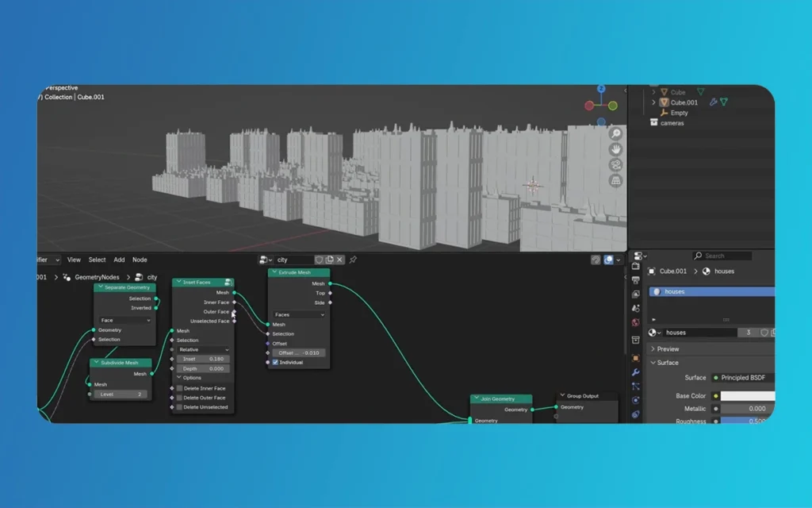Open the node group browse dropdown beside city
This screenshot has height=508, width=812.
pos(266,260)
